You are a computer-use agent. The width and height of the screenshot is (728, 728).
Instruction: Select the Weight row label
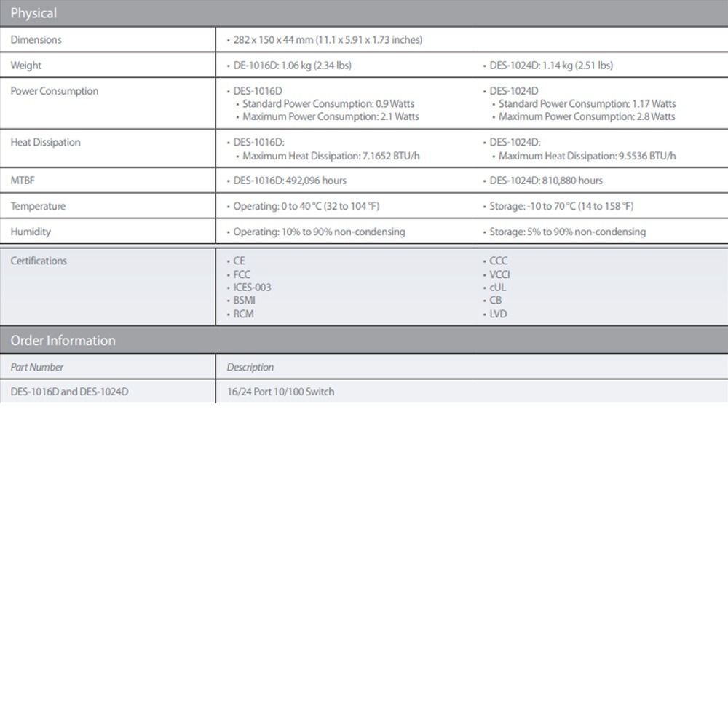point(25,66)
